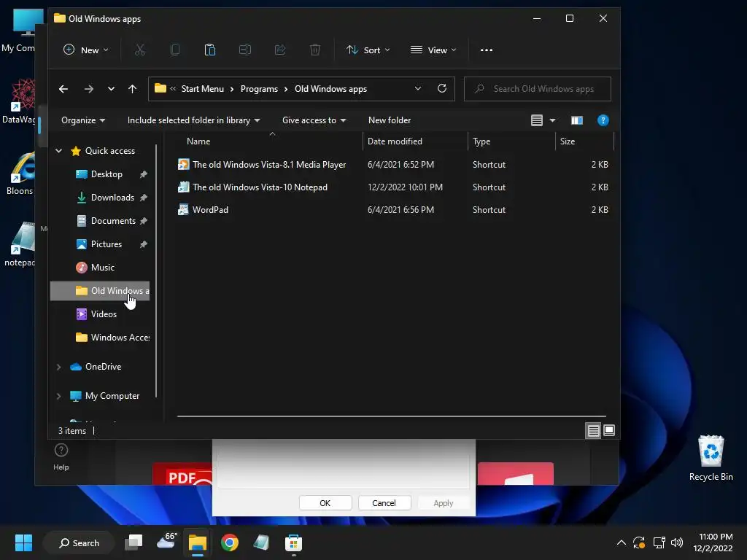This screenshot has width=747, height=560.
Task: Click the Copy icon in toolbar
Action: click(175, 50)
